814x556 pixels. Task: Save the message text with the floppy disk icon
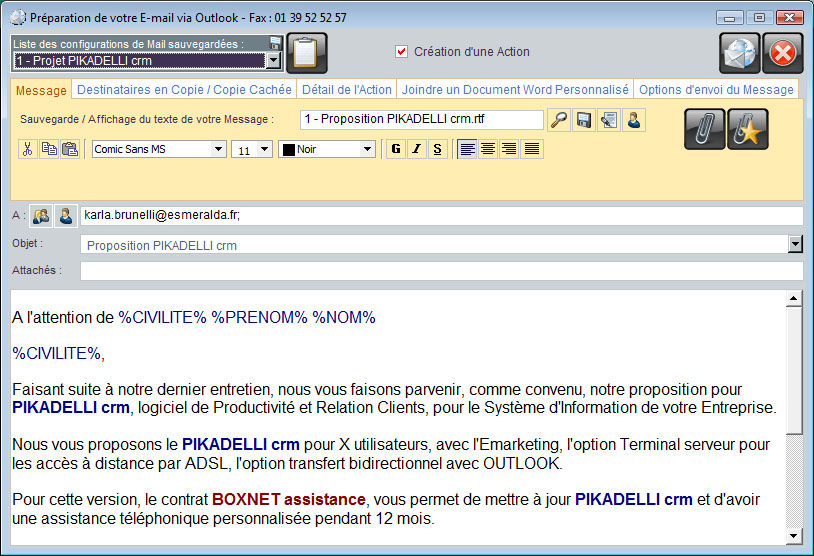(584, 120)
